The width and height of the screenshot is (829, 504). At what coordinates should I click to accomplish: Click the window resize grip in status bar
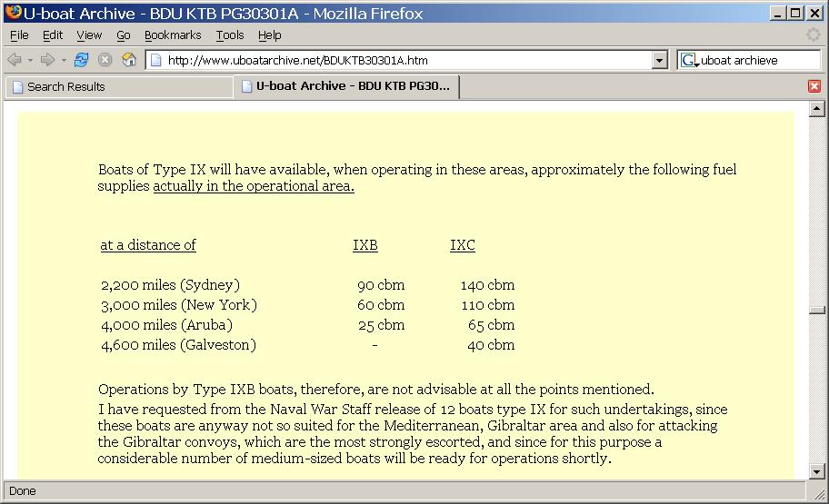820,493
